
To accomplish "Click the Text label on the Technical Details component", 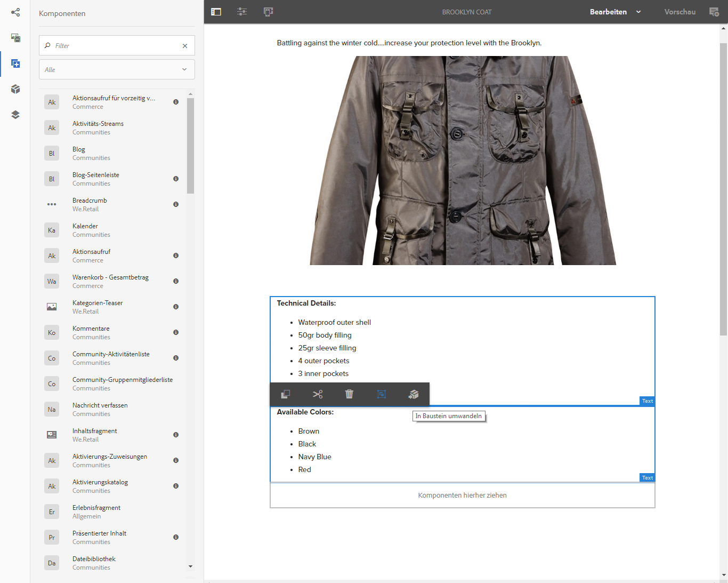I will pyautogui.click(x=647, y=401).
